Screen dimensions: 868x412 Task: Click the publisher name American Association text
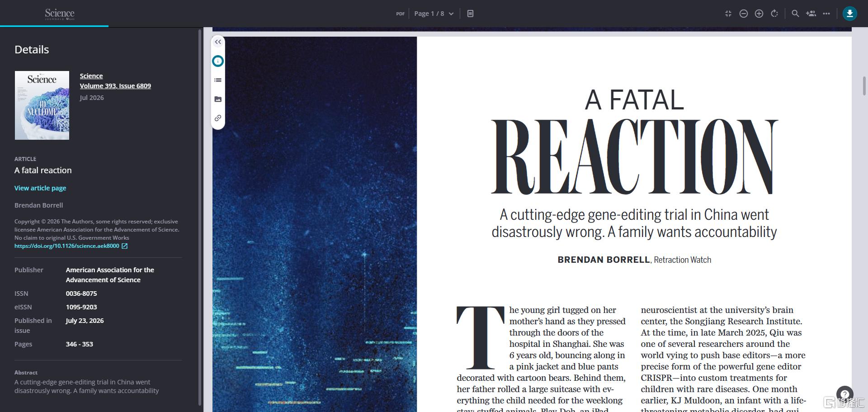(x=110, y=275)
